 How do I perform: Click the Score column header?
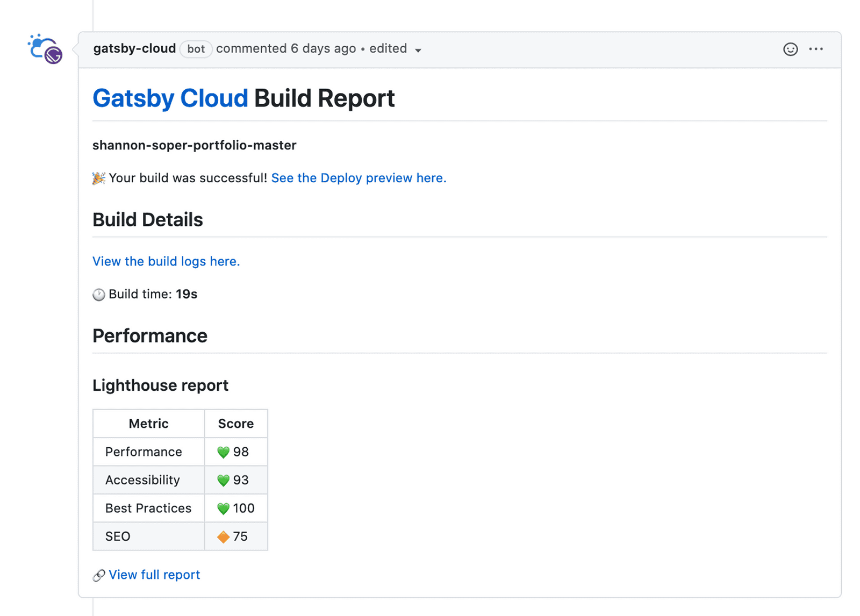tap(236, 424)
